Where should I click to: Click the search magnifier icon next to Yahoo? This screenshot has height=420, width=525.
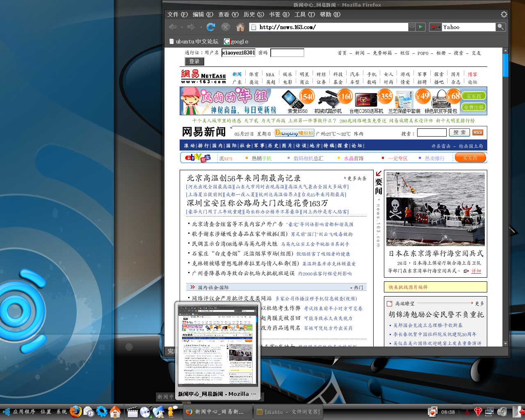(500, 27)
